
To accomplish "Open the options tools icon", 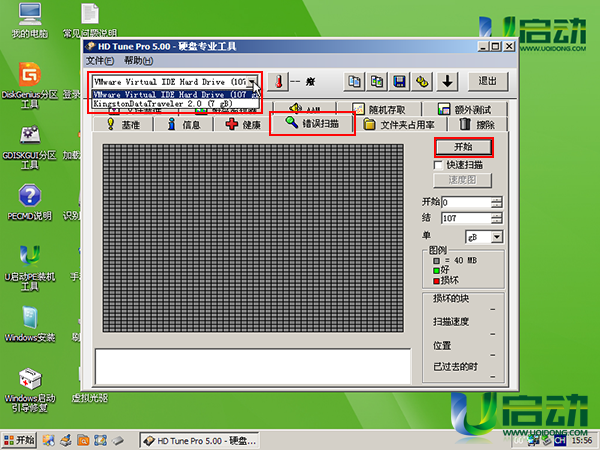I will (422, 82).
